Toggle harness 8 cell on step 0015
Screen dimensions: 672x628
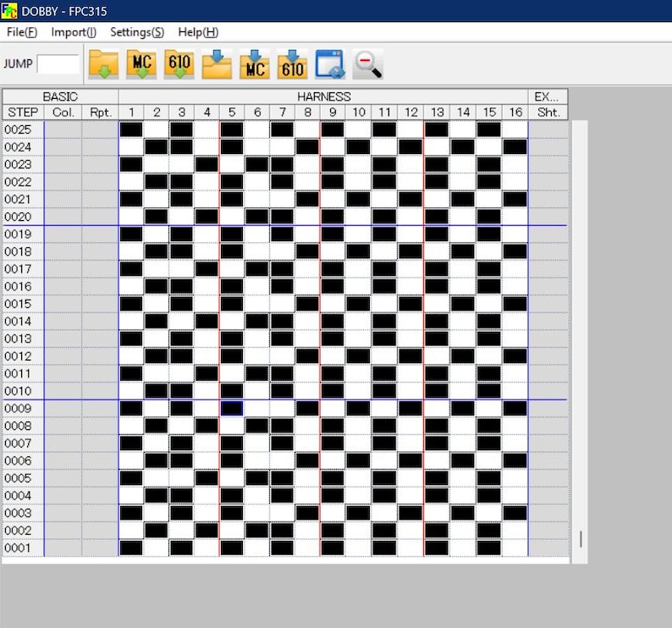pyautogui.click(x=307, y=304)
